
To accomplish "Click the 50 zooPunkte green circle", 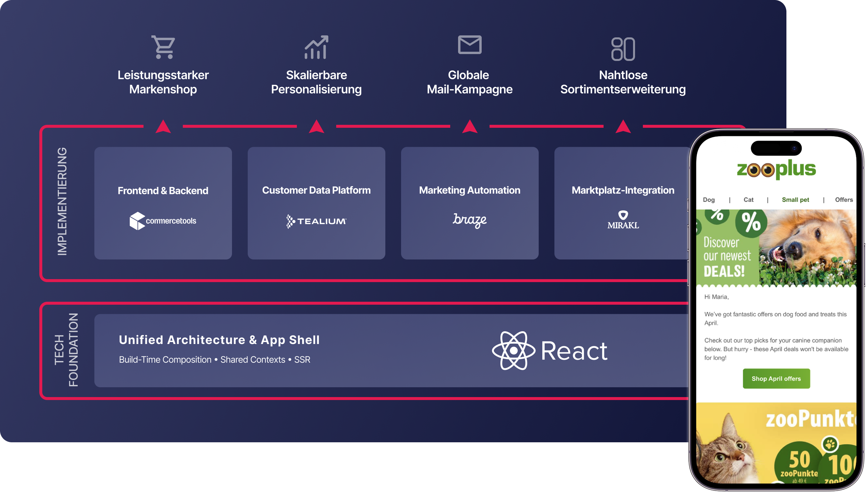I will pyautogui.click(x=799, y=464).
